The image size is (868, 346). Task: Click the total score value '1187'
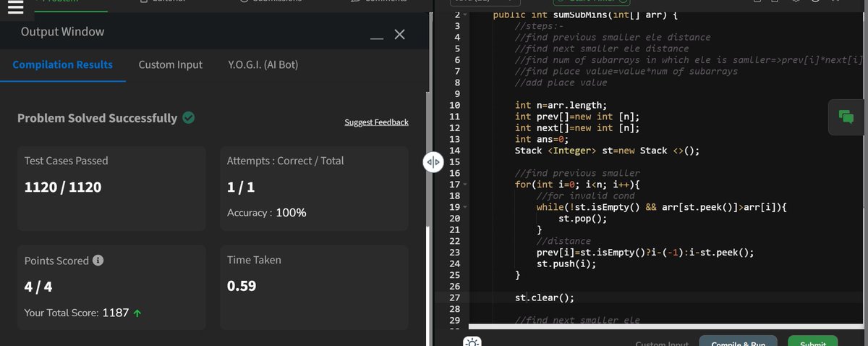pos(115,313)
